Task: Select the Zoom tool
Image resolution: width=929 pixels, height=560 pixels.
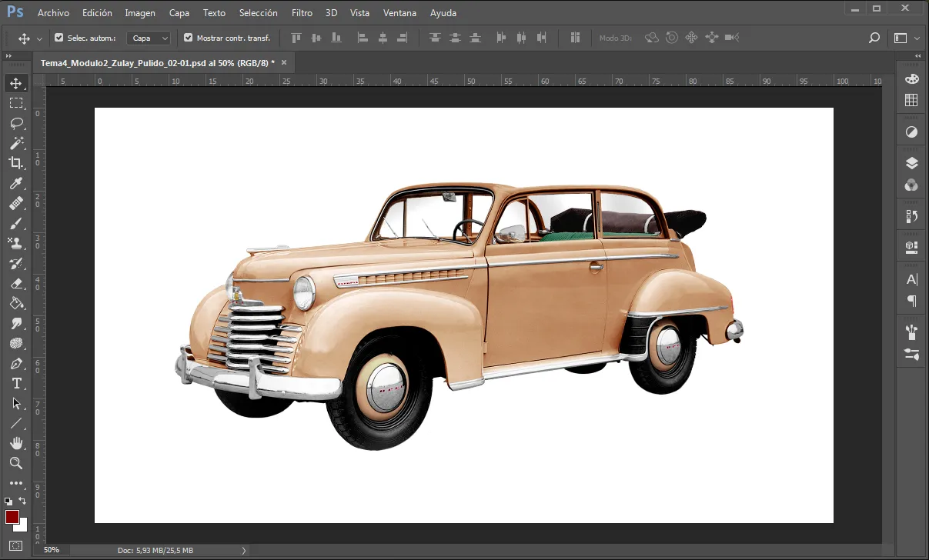Action: (x=16, y=463)
